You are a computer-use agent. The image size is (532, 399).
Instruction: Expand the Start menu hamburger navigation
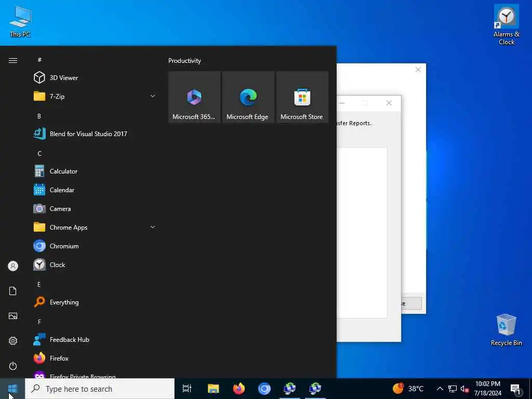point(13,60)
